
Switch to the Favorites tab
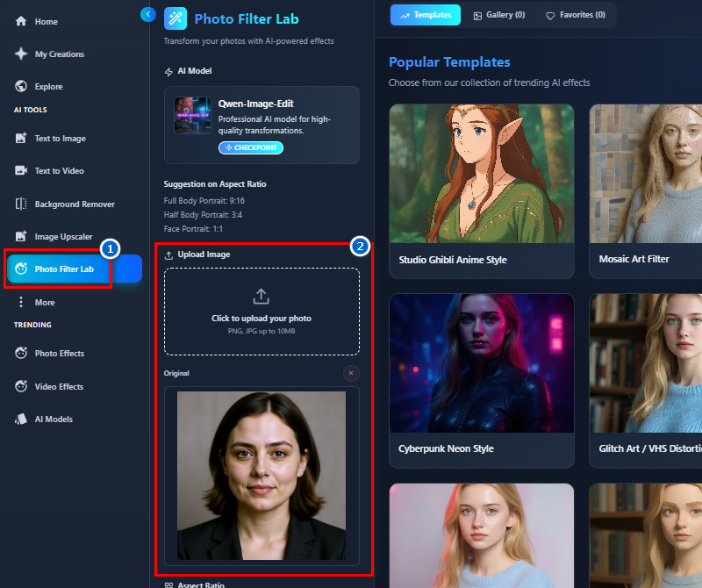pos(575,15)
